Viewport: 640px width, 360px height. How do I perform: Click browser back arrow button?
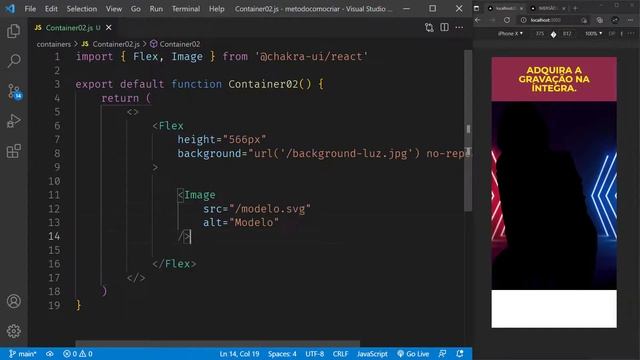point(477,20)
